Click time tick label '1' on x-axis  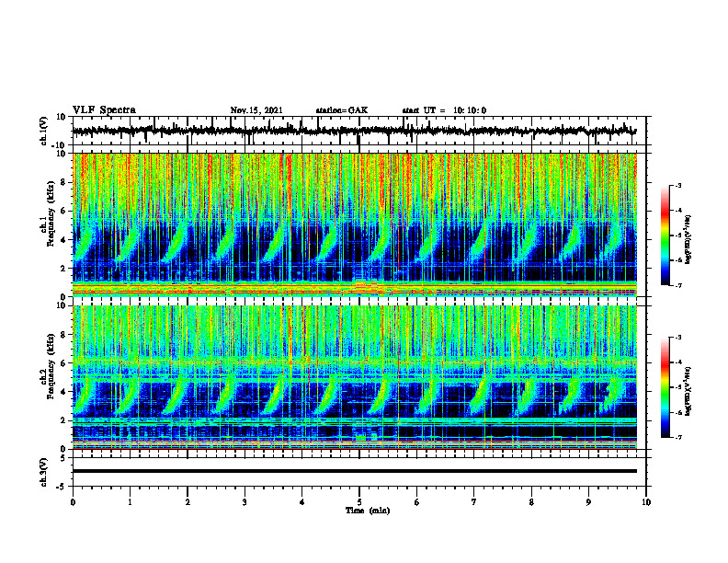tap(130, 502)
